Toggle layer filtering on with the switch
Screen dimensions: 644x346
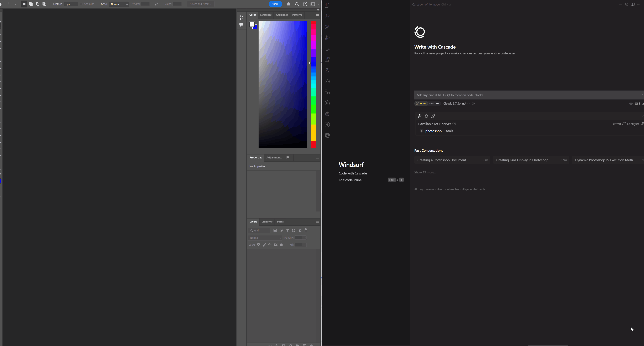(x=306, y=230)
